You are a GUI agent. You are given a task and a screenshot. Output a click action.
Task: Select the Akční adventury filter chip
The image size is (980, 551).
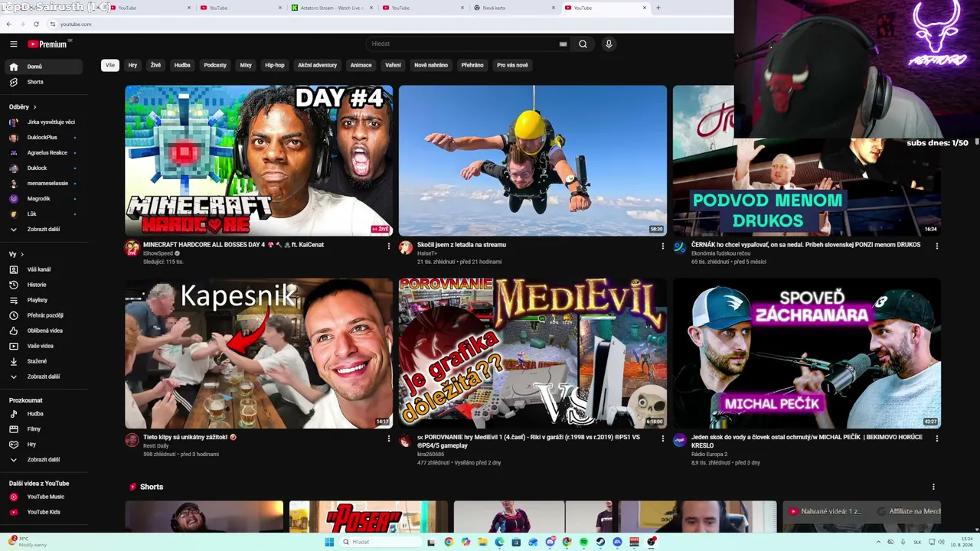[x=317, y=65]
